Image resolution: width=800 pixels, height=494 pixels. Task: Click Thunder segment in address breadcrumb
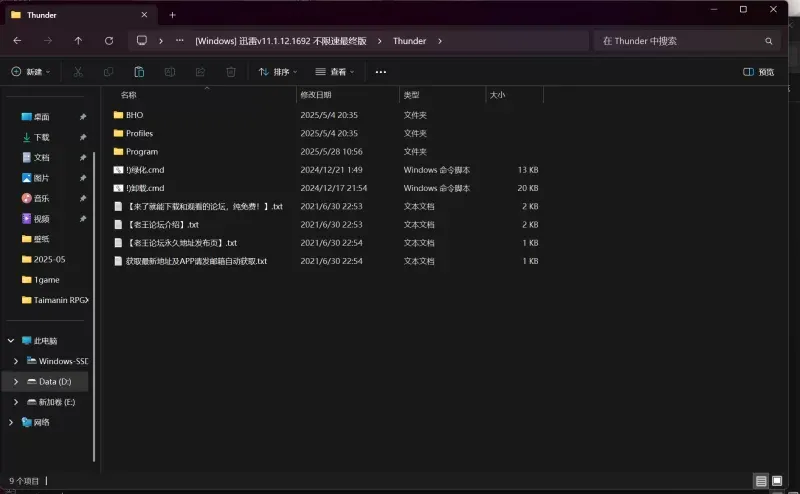click(x=409, y=41)
